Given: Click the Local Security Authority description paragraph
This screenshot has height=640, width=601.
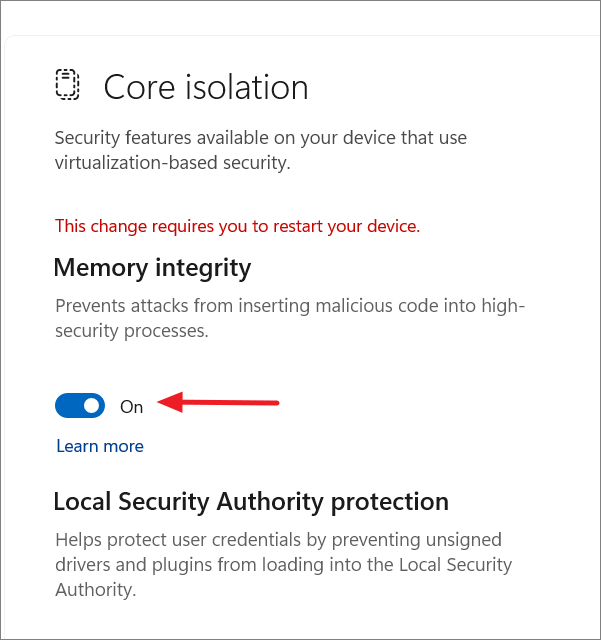Looking at the screenshot, I should [283, 564].
